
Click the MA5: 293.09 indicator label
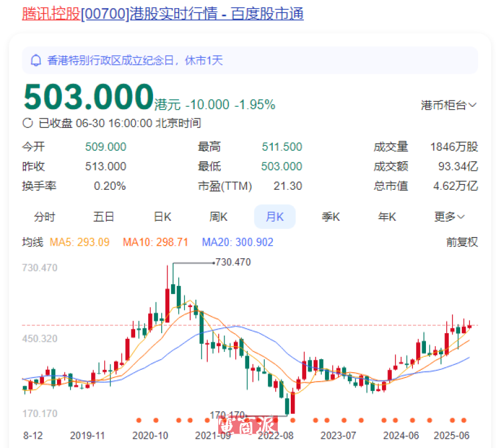(x=79, y=242)
